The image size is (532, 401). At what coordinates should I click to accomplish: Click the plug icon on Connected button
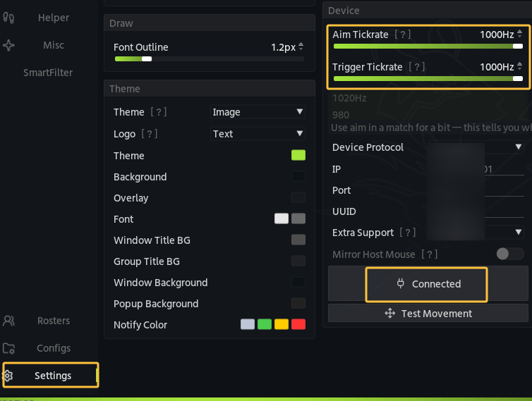[401, 284]
